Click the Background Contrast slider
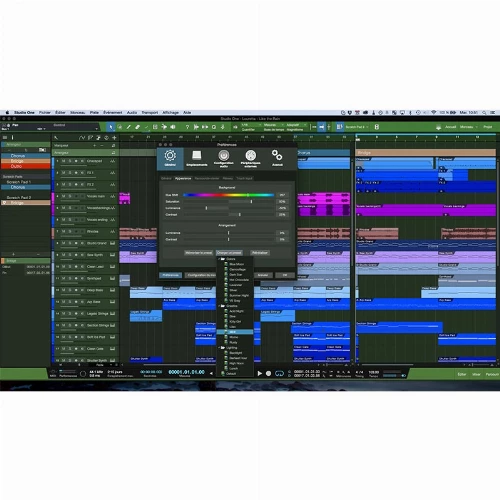The image size is (500, 500). coord(229,215)
